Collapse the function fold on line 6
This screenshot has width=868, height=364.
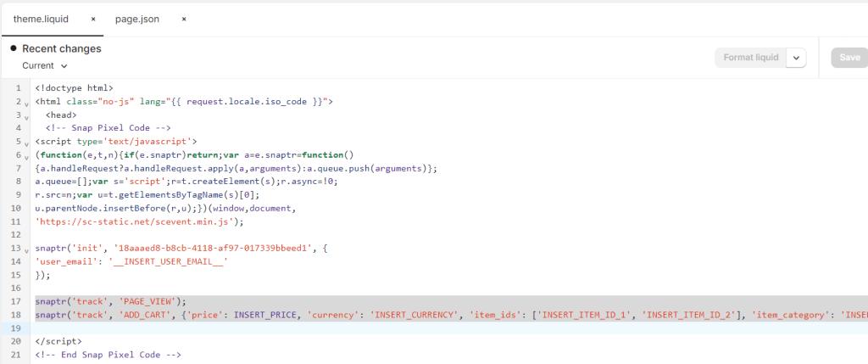[26, 157]
